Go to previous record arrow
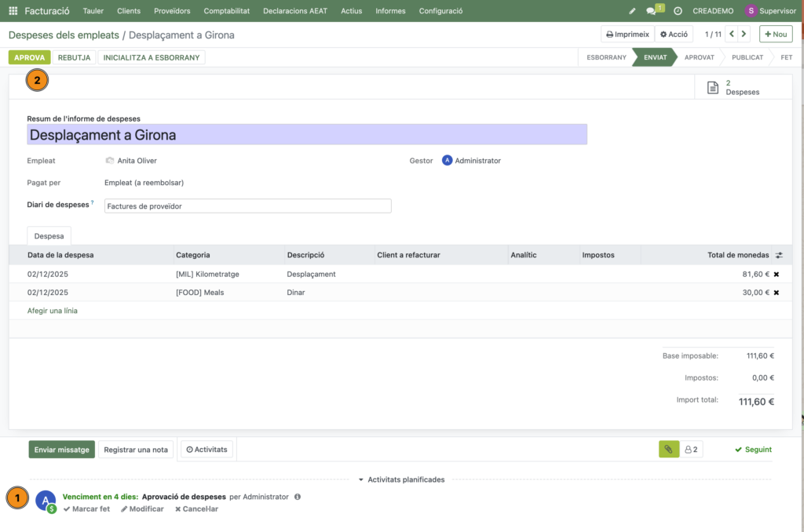Screen dimensions: 804x532 tap(732, 35)
